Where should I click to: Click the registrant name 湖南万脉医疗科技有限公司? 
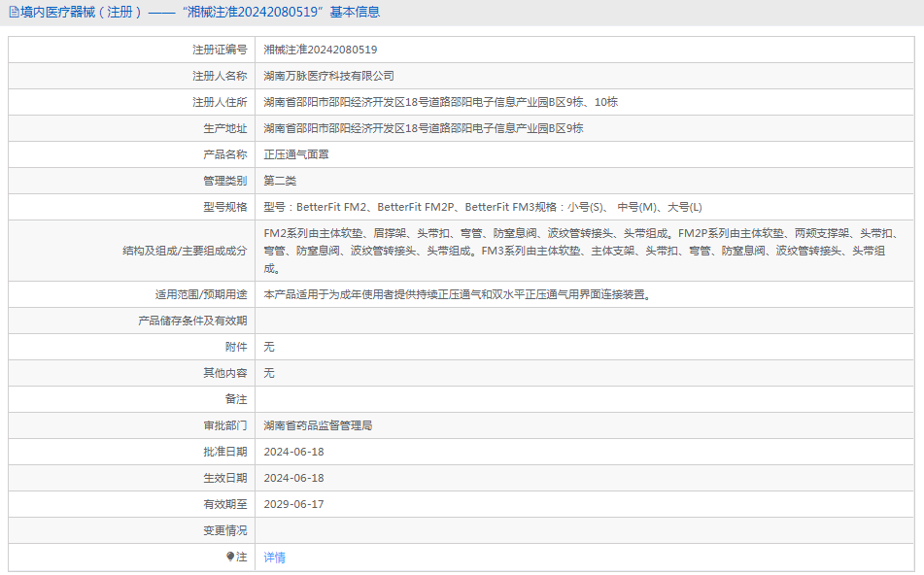(x=328, y=76)
